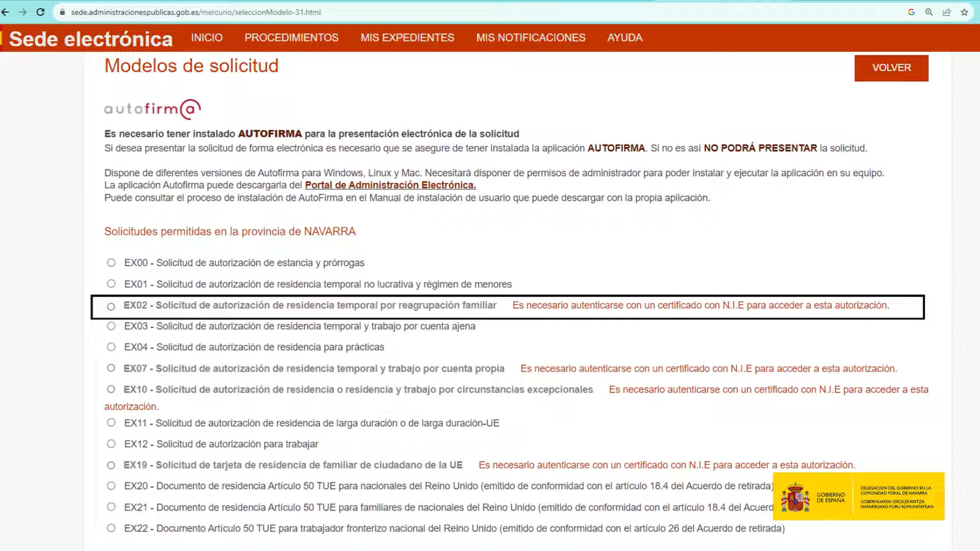Choose the EX20 Reino Unido nacionales radio button
This screenshot has height=551, width=980.
tap(111, 485)
